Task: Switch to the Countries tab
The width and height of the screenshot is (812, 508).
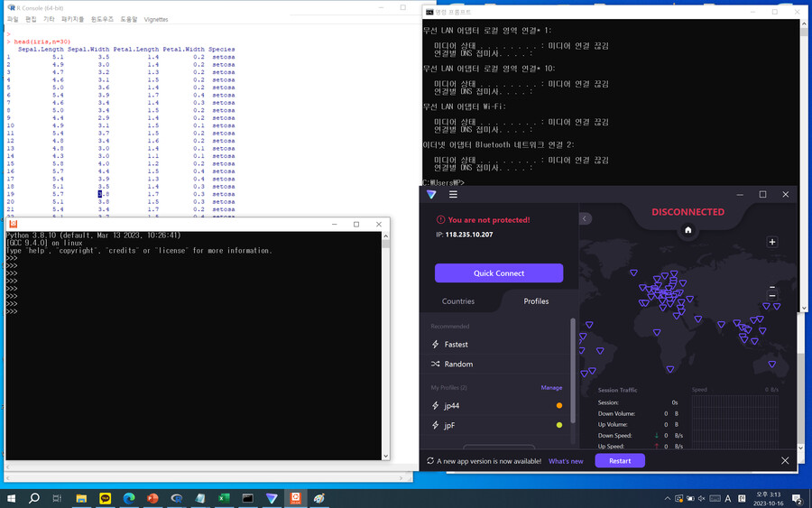Action: [x=458, y=301]
